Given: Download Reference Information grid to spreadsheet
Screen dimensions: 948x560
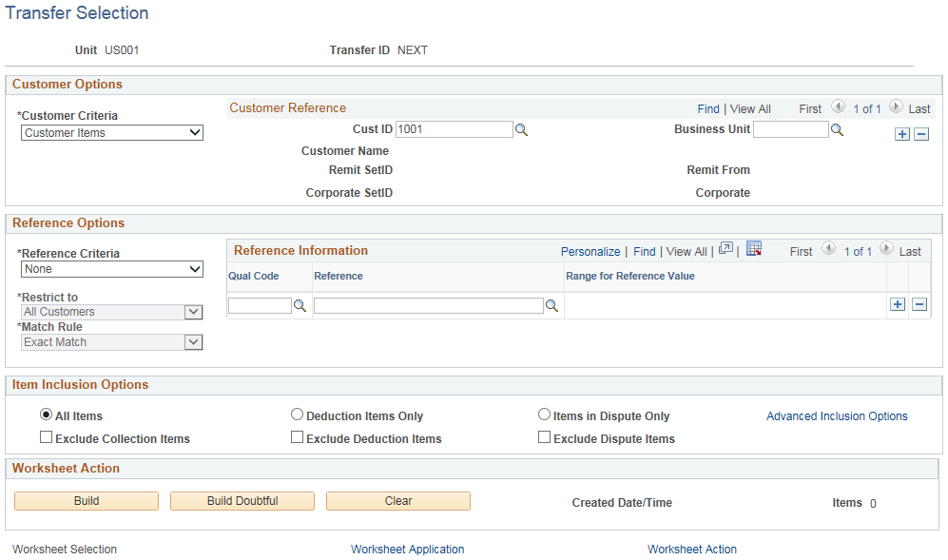Looking at the screenshot, I should 754,247.
